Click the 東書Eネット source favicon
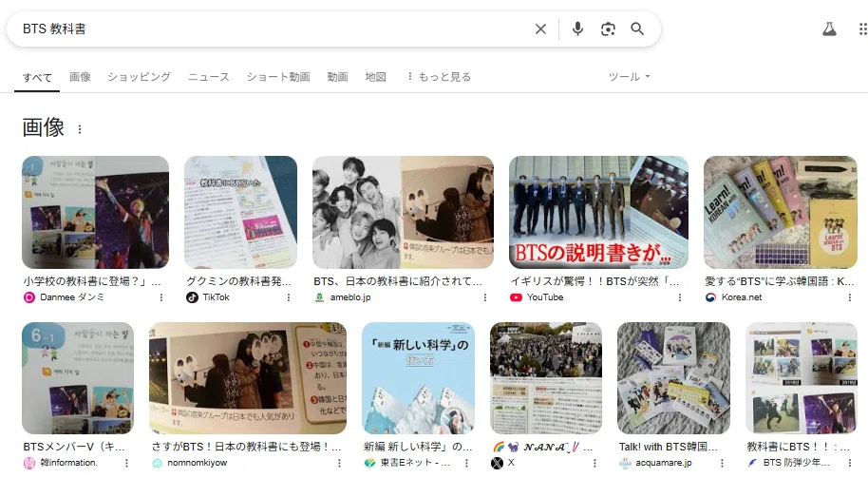The height and width of the screenshot is (478, 868). (x=369, y=463)
